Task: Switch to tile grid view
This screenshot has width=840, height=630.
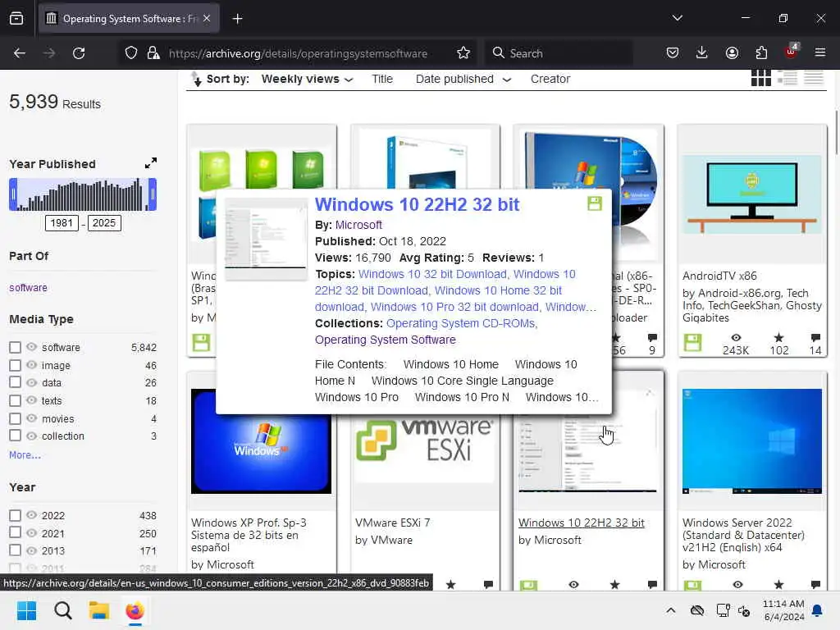Action: pos(760,78)
